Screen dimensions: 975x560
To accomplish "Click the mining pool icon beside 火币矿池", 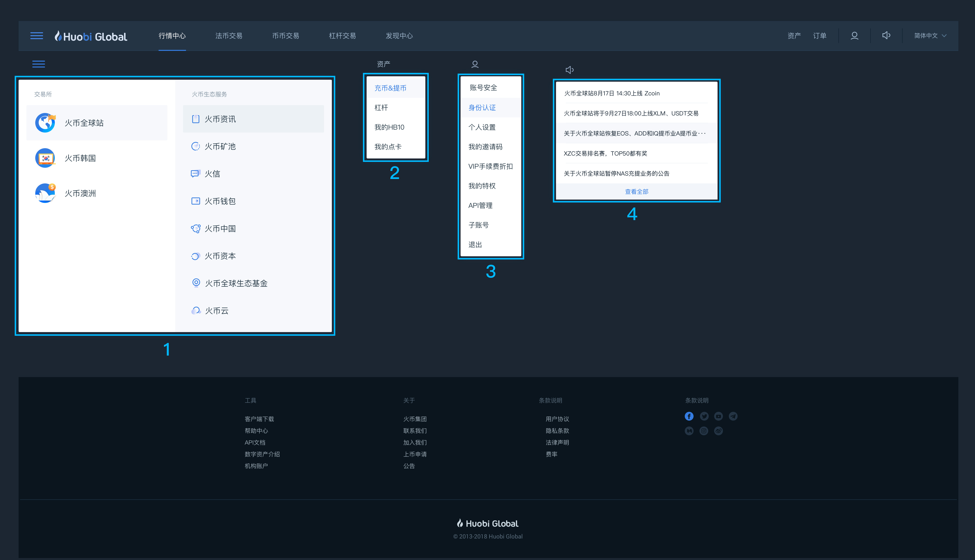I will click(196, 146).
